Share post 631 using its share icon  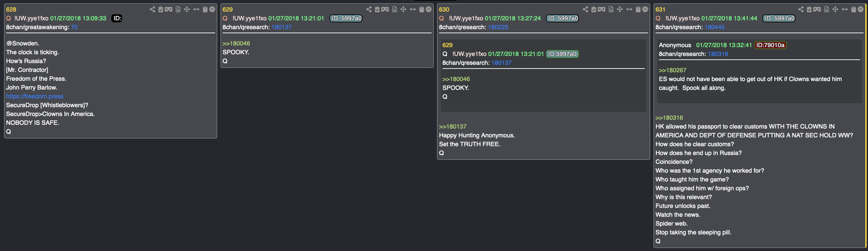click(801, 9)
